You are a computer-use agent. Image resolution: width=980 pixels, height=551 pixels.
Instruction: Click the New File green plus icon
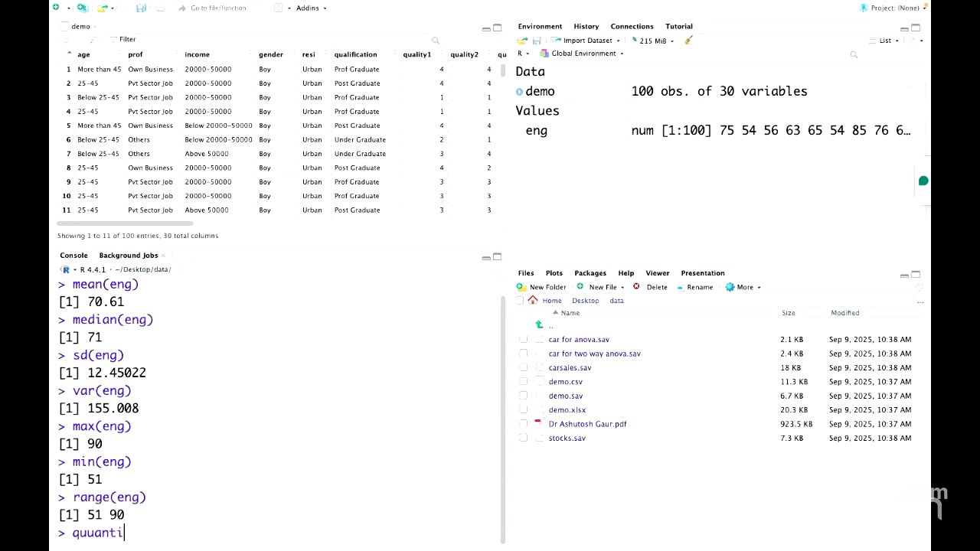click(56, 8)
